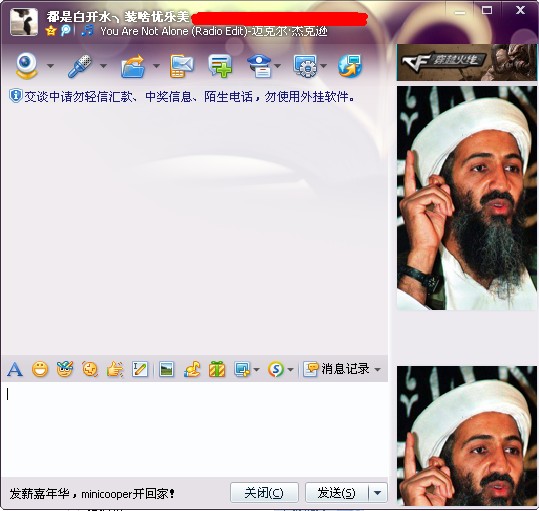
Task: Click the send picture icon
Action: 167,369
